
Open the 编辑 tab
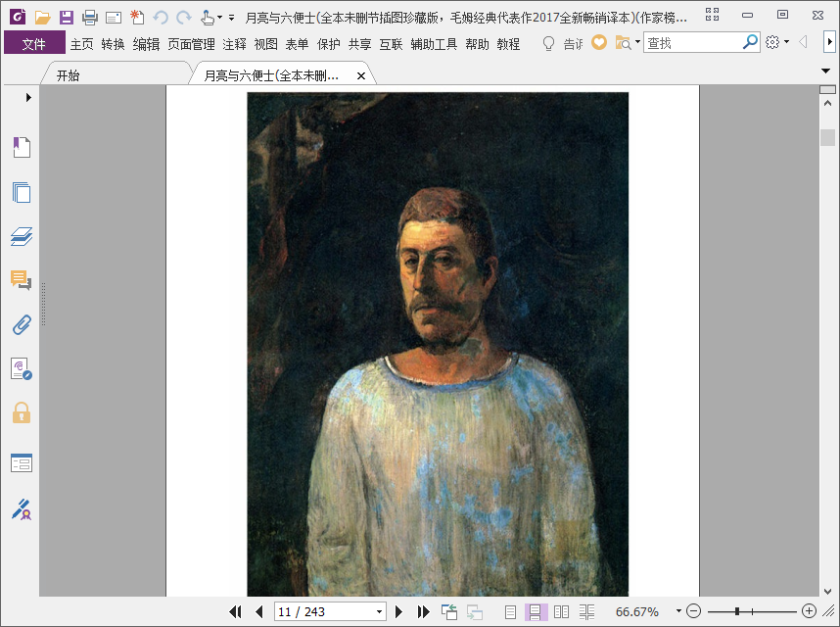pos(146,44)
